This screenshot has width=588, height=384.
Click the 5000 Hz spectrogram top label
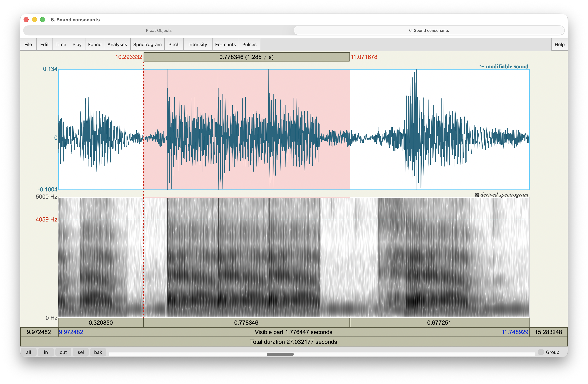click(47, 197)
